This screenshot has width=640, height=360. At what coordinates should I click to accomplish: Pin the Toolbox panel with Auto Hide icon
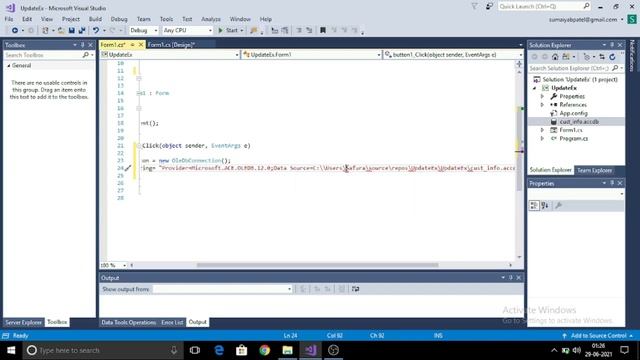coord(82,45)
